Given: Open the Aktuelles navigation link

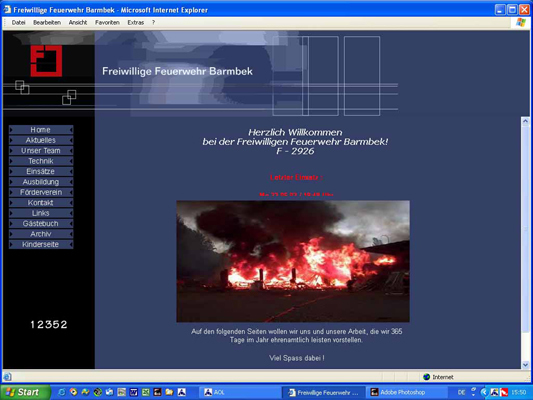Looking at the screenshot, I should click(x=41, y=140).
